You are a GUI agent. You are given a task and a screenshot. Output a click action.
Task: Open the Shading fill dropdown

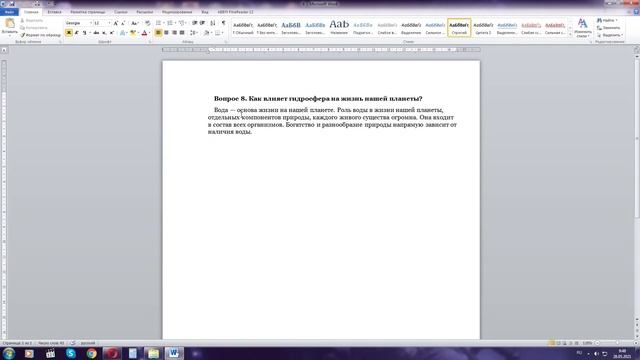(207, 33)
